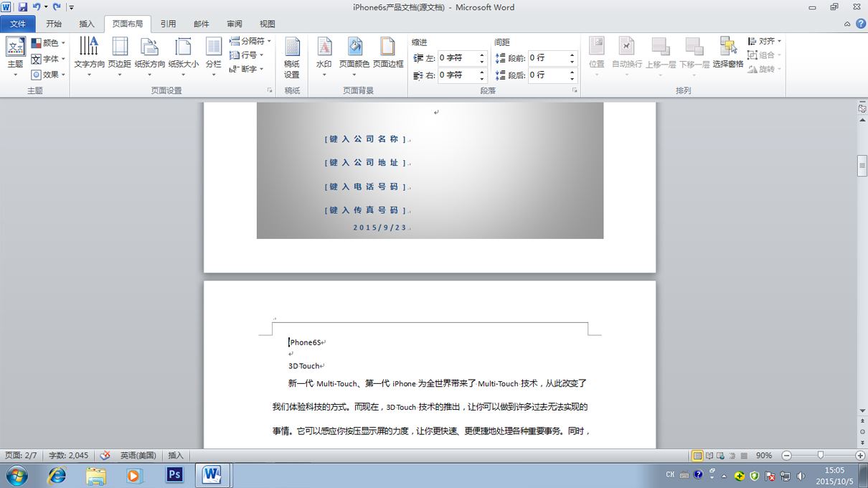Viewport: 868px width, 488px height.
Task: Click the word count 字数: 2,045 indicator
Action: [x=69, y=456]
